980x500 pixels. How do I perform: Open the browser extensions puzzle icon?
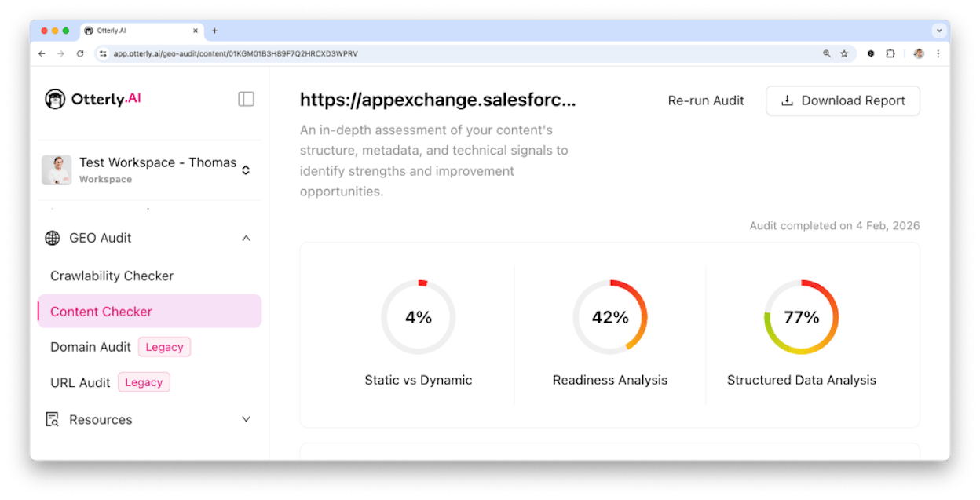point(890,53)
